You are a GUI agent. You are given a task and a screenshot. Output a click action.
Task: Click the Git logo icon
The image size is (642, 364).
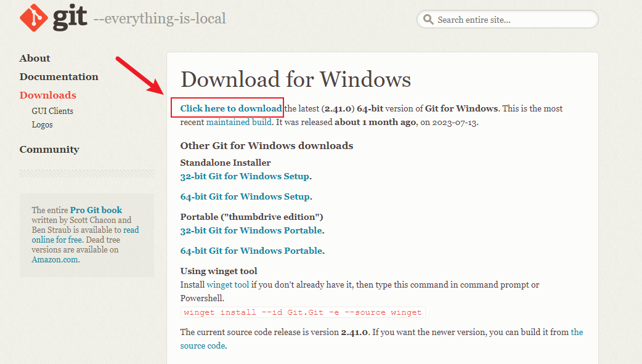pos(34,18)
